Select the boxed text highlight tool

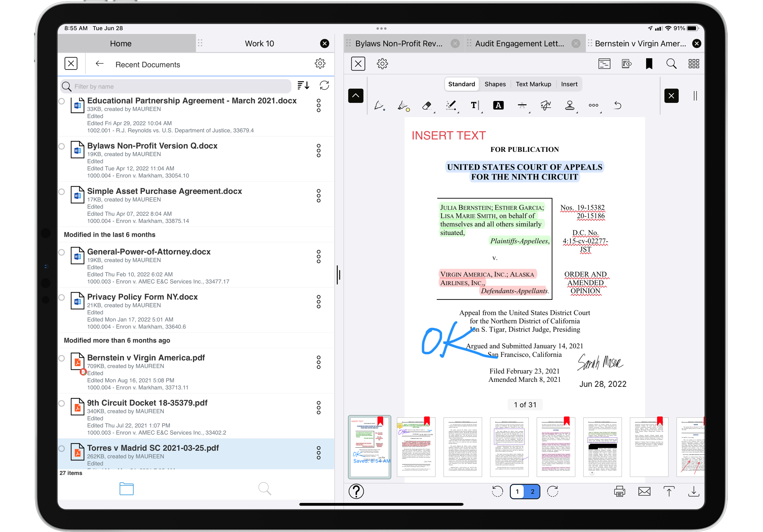pyautogui.click(x=498, y=106)
